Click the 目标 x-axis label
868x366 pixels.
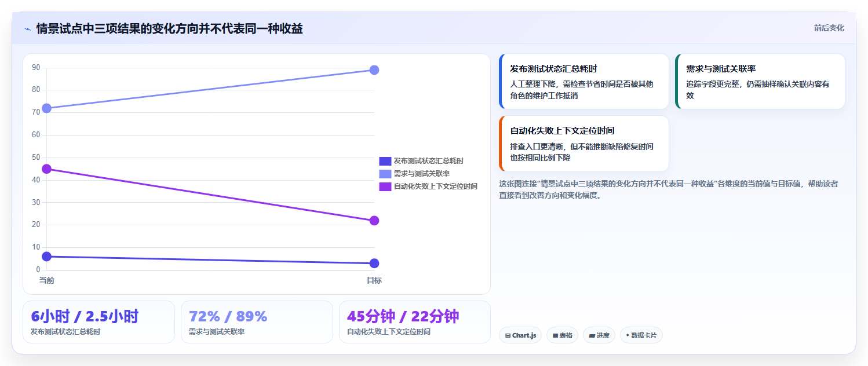(374, 280)
